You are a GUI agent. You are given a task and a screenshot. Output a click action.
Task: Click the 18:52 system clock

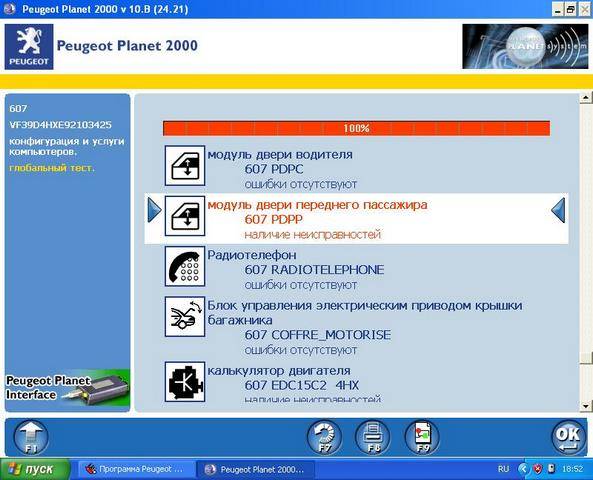[572, 469]
